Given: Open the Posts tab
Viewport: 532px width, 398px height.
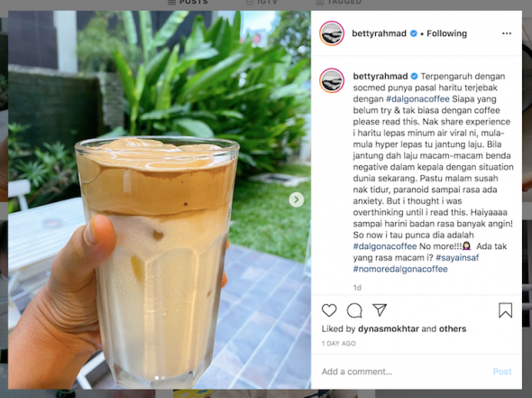Looking at the screenshot, I should [188, 2].
